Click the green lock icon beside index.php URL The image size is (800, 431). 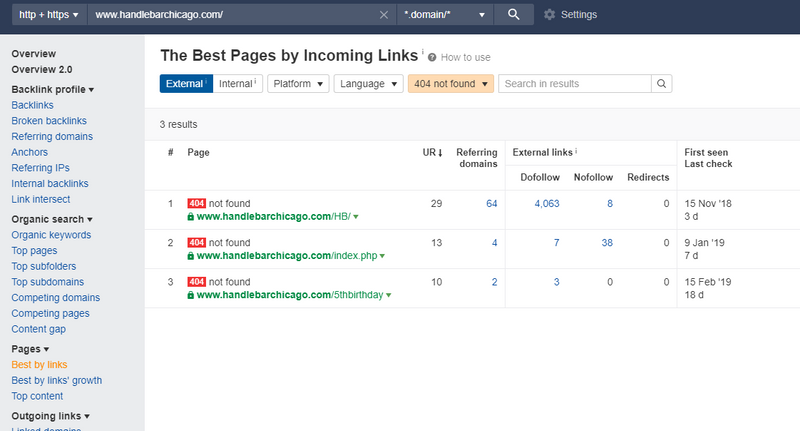[190, 256]
